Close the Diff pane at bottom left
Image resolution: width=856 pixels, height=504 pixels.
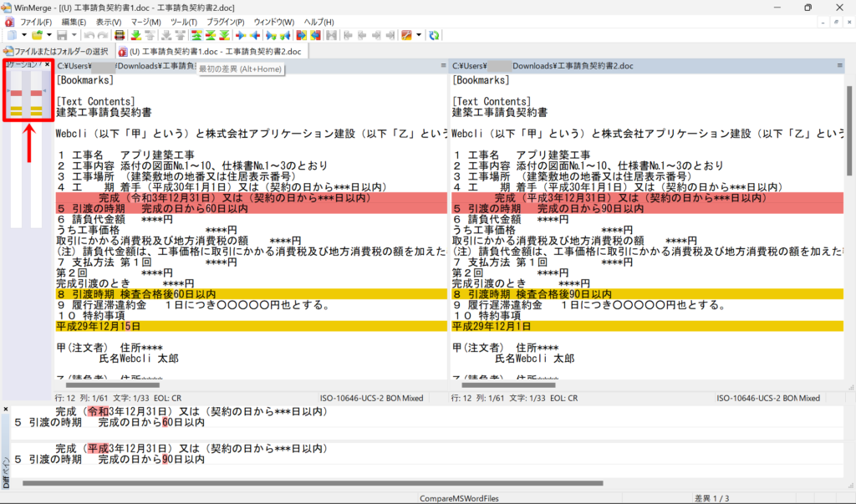point(4,409)
